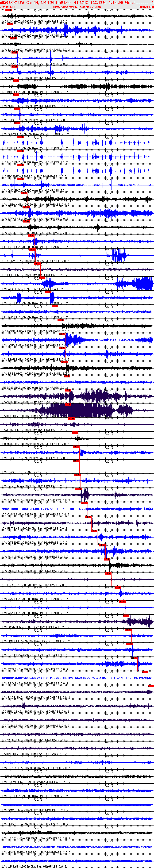Image resolution: width=154 pixels, height=868 pixels.
Task: Select the 'UO HUO EHZ' station label
Action: click(11, 163)
